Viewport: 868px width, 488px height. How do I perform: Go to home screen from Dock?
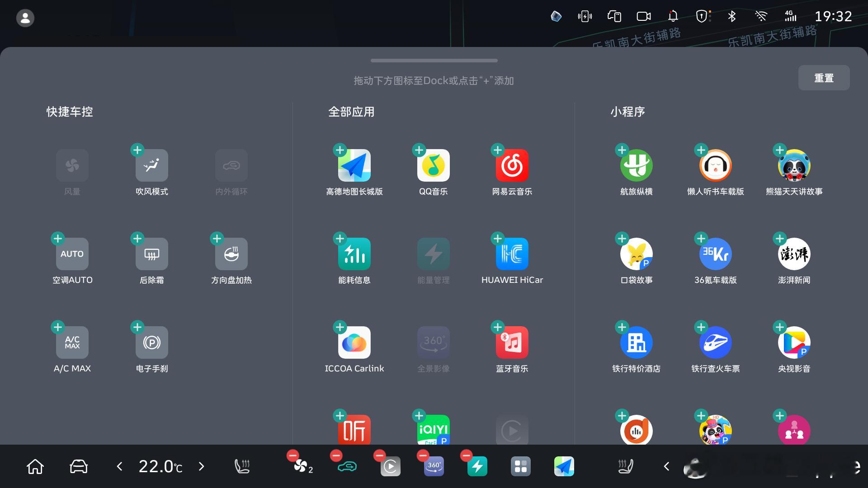[35, 466]
